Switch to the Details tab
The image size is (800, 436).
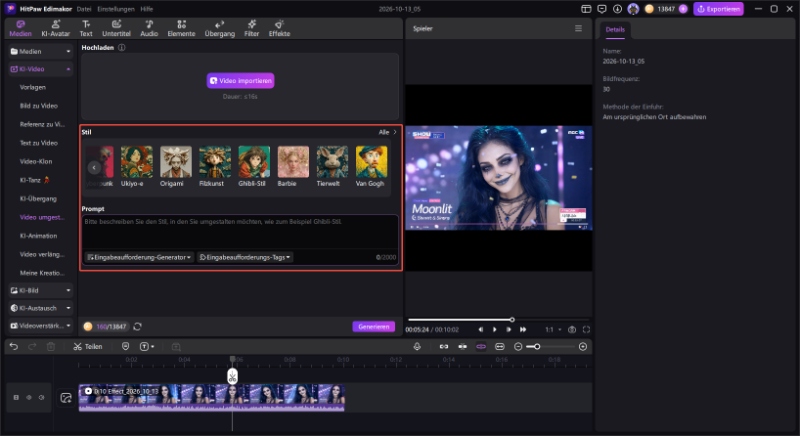615,30
